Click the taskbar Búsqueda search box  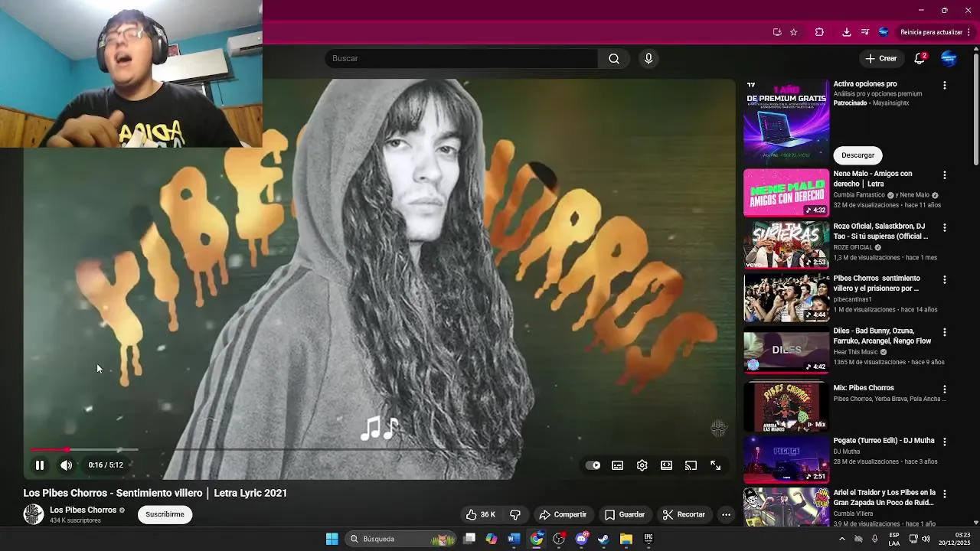(x=400, y=539)
